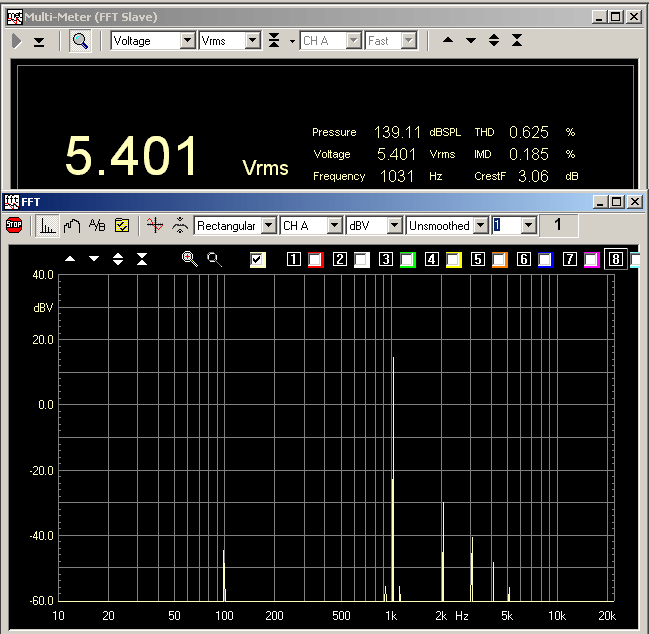This screenshot has width=649, height=634.
Task: Click the magnifier icon in Multi-Meter toolbar
Action: [x=80, y=41]
